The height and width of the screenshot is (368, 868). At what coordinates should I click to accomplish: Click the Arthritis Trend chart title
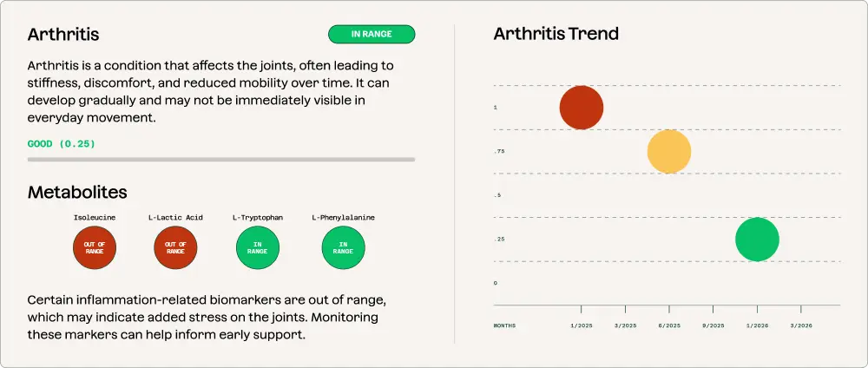coord(556,34)
